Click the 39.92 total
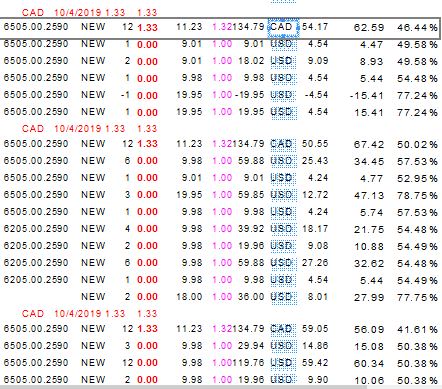This screenshot has height=389, width=442. [x=251, y=229]
